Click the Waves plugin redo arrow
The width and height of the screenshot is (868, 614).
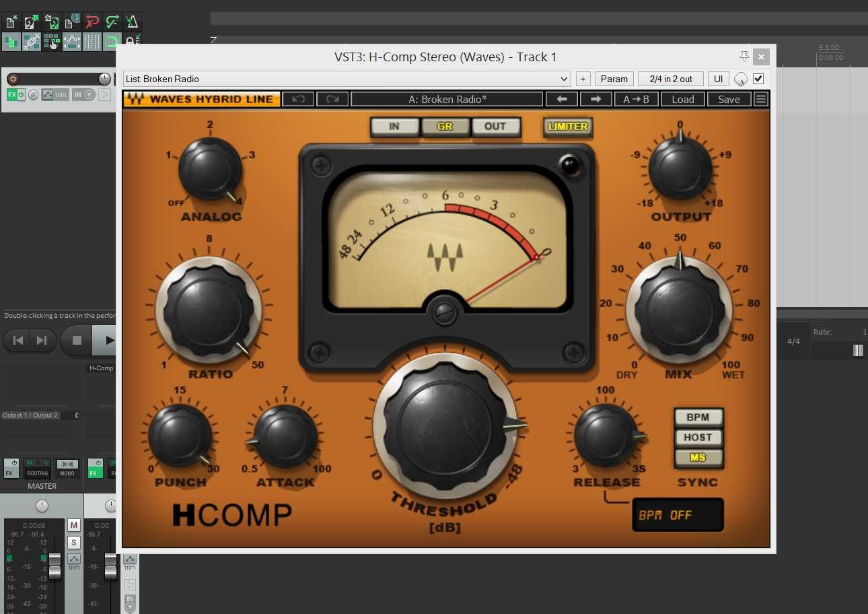tap(332, 100)
